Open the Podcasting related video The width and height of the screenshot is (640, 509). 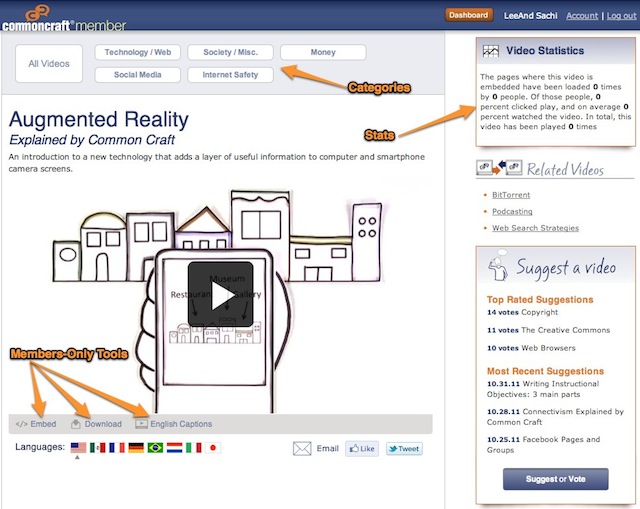pyautogui.click(x=512, y=211)
